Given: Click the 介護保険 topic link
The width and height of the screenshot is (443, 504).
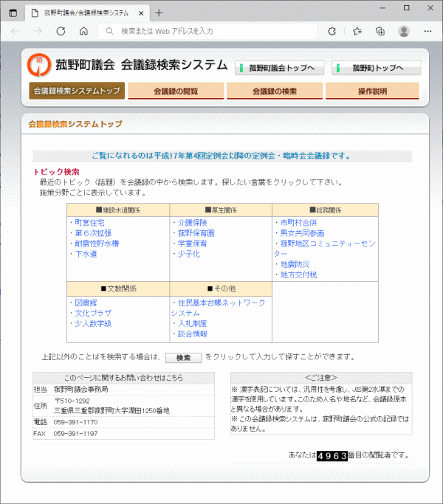Looking at the screenshot, I should pos(193,223).
